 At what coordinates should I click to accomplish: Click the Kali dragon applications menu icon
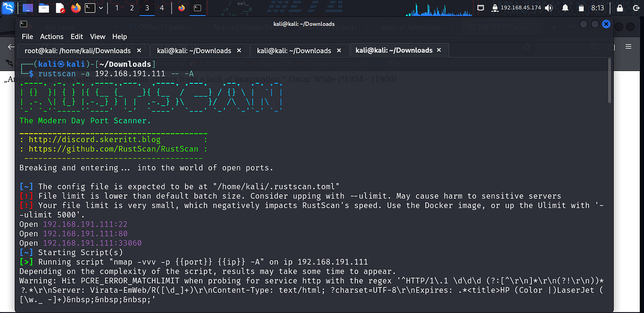point(8,8)
